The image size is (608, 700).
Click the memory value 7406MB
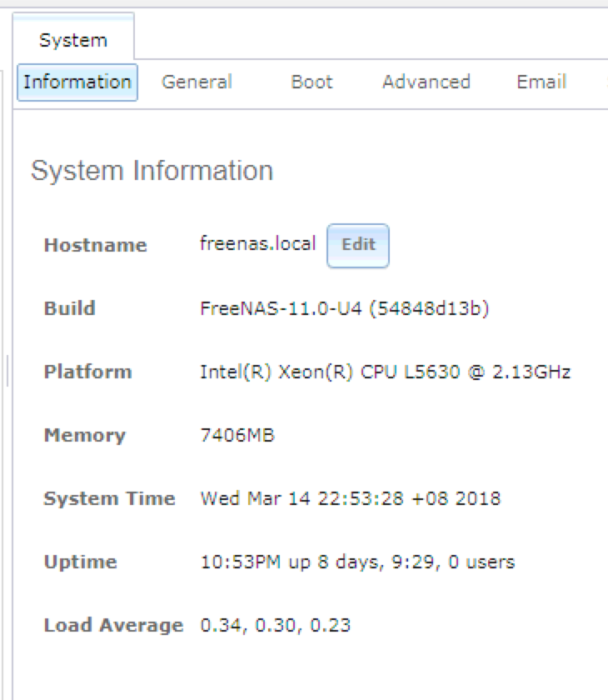pyautogui.click(x=237, y=435)
